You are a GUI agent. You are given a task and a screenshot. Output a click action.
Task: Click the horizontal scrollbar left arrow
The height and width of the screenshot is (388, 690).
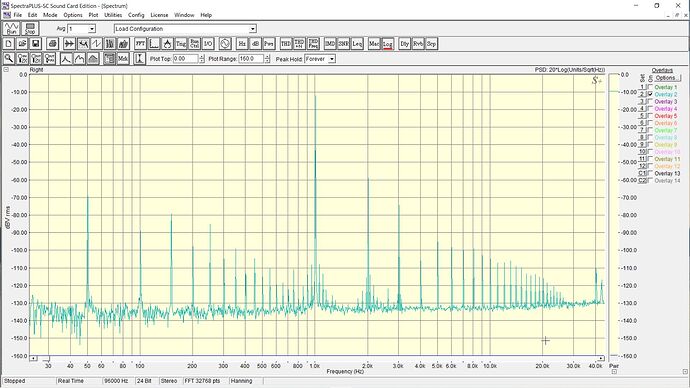click(x=33, y=359)
